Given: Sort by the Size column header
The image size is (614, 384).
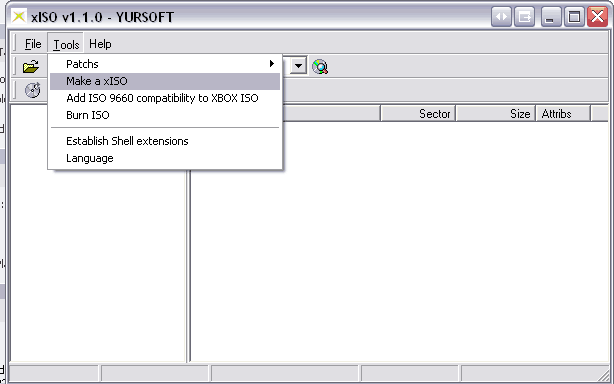Looking at the screenshot, I should tap(495, 114).
